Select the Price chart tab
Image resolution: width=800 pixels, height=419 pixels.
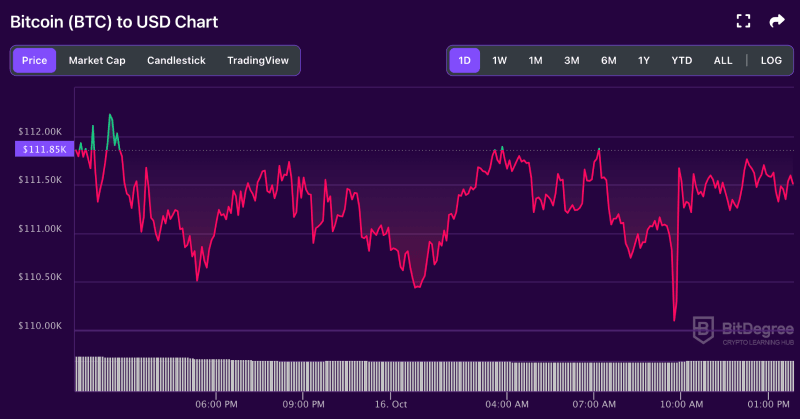point(34,60)
